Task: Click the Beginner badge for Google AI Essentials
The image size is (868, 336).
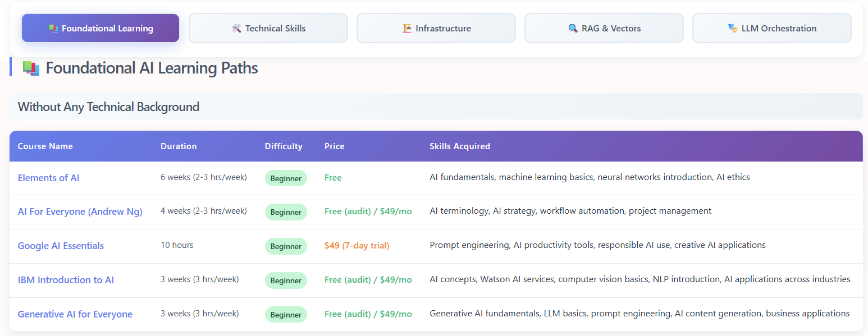Action: pyautogui.click(x=286, y=246)
